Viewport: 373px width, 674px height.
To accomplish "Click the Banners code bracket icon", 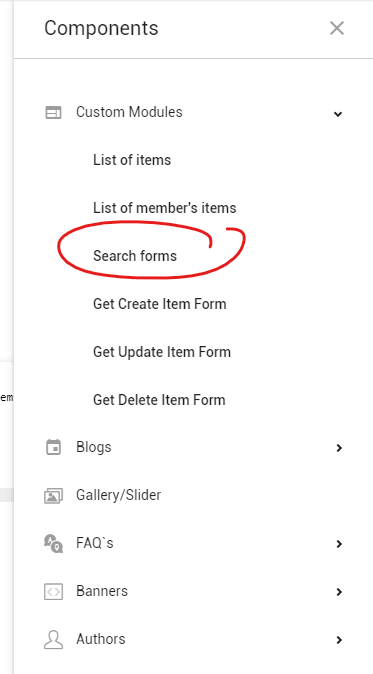I will pyautogui.click(x=53, y=591).
